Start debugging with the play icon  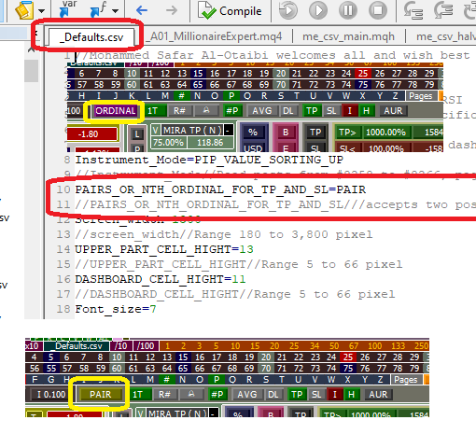pyautogui.click(x=318, y=10)
